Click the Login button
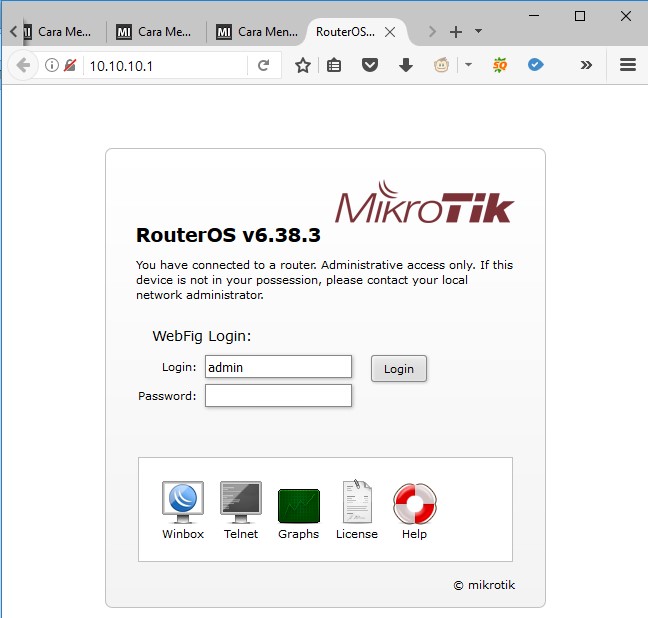This screenshot has width=648, height=618. pos(399,368)
